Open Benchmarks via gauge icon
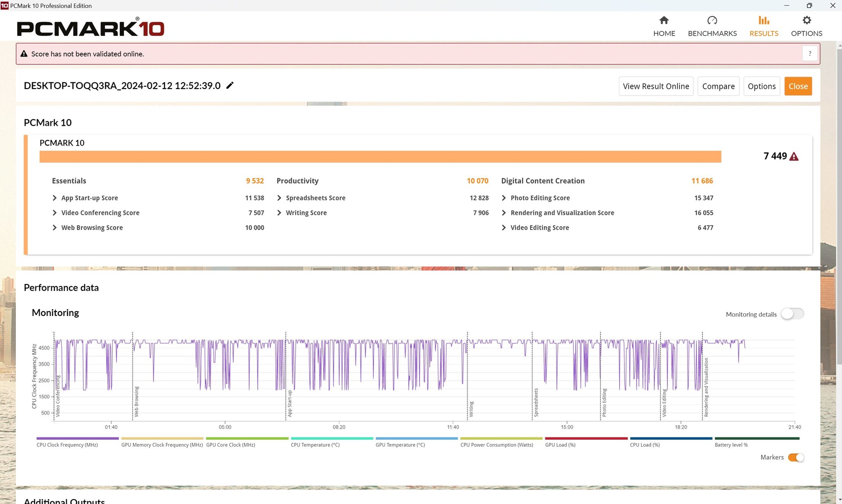Viewport: 842px width, 504px height. (x=712, y=20)
